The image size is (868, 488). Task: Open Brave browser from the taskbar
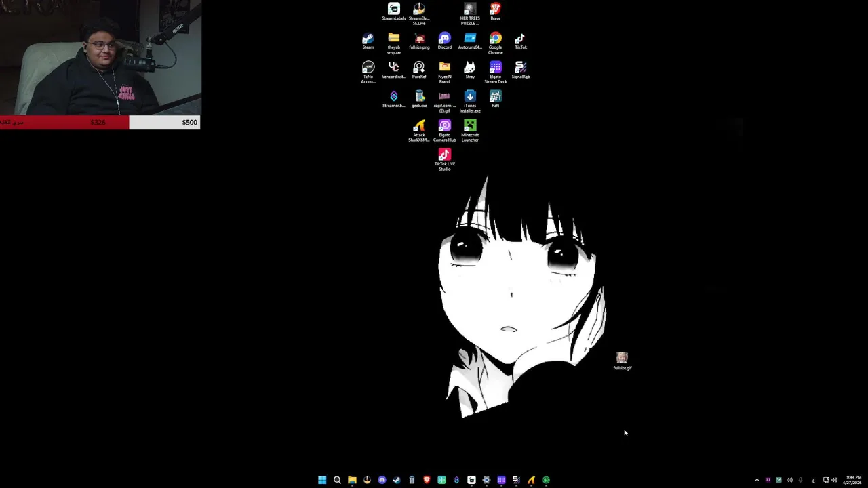427,480
